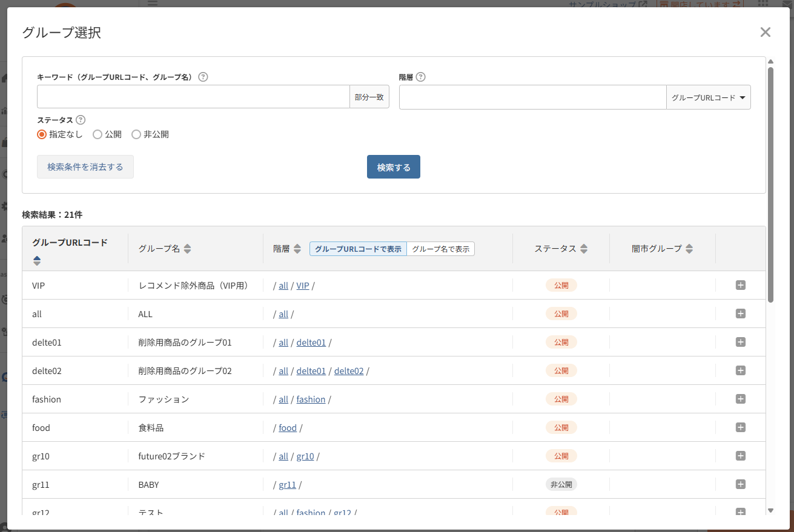Click the 非公開 status badge for gr11
This screenshot has height=532, width=794.
point(561,484)
